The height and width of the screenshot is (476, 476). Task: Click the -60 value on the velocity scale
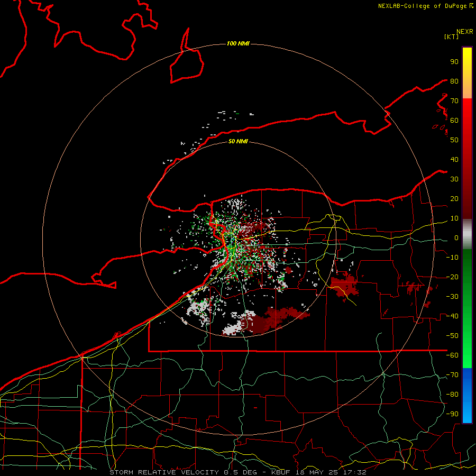point(452,355)
